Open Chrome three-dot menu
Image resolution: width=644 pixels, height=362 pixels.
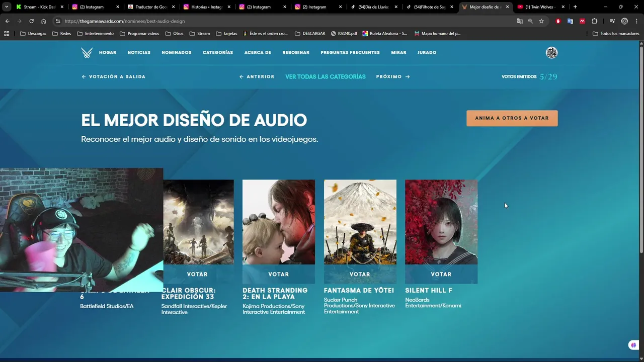click(x=636, y=21)
